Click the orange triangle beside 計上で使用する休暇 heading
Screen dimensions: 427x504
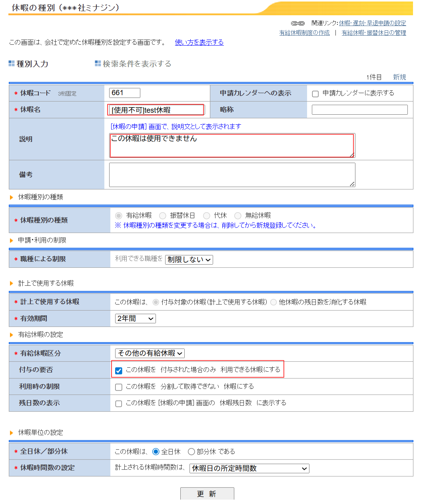[x=12, y=283]
